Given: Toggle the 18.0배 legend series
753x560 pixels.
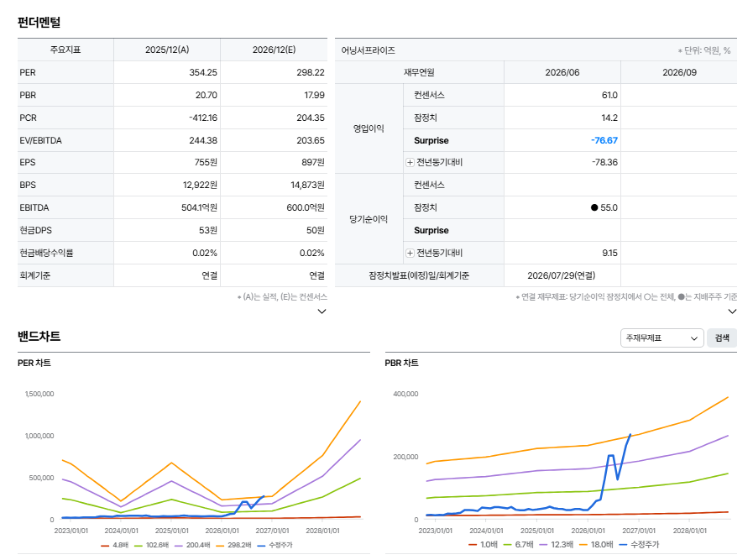Looking at the screenshot, I should coord(596,545).
